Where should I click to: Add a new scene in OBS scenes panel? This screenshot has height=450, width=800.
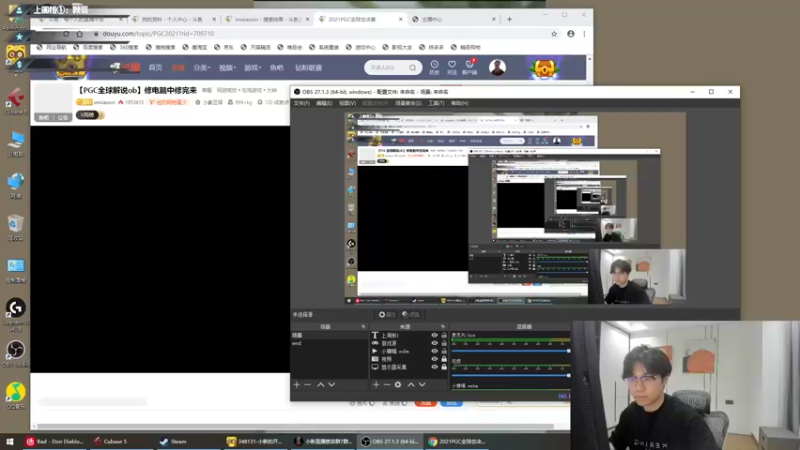coord(296,385)
